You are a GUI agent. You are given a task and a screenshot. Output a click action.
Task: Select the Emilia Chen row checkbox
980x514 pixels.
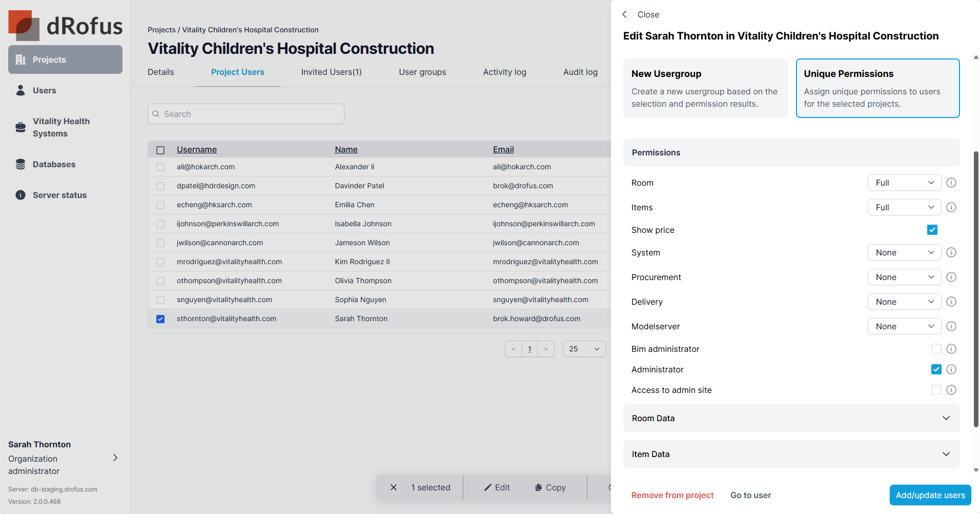coord(160,205)
